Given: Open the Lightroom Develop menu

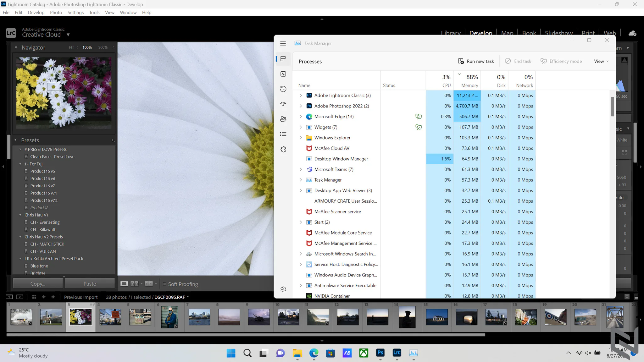Looking at the screenshot, I should (36, 13).
